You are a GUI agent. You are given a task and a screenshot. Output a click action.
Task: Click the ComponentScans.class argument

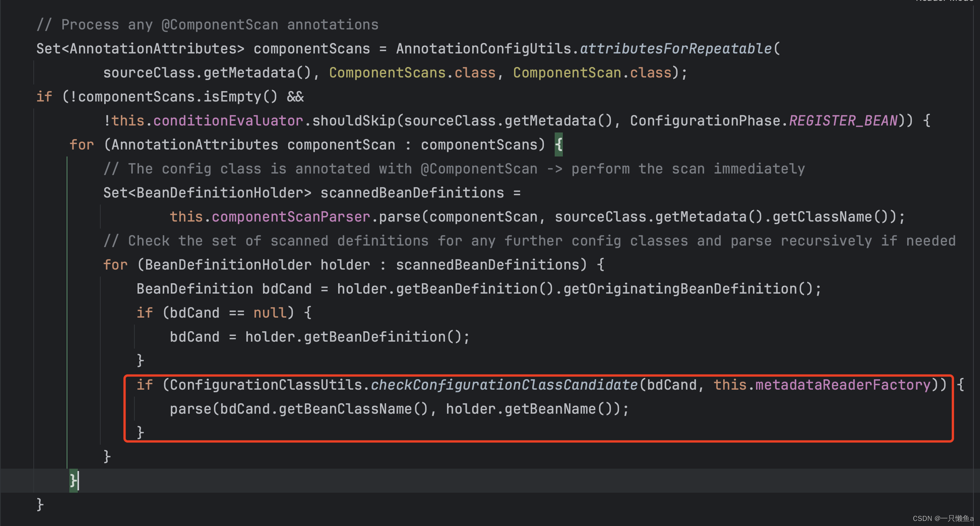point(412,73)
